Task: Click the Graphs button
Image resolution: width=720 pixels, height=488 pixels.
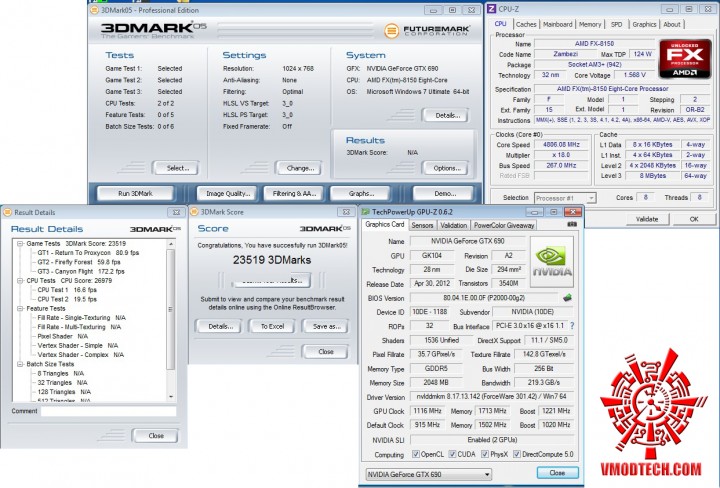Action: (361, 193)
